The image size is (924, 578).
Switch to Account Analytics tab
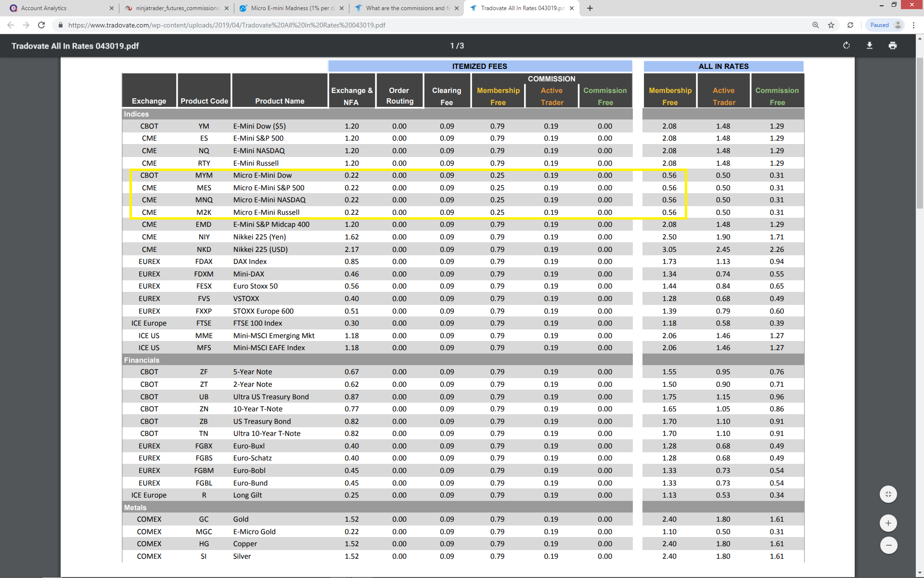point(61,8)
